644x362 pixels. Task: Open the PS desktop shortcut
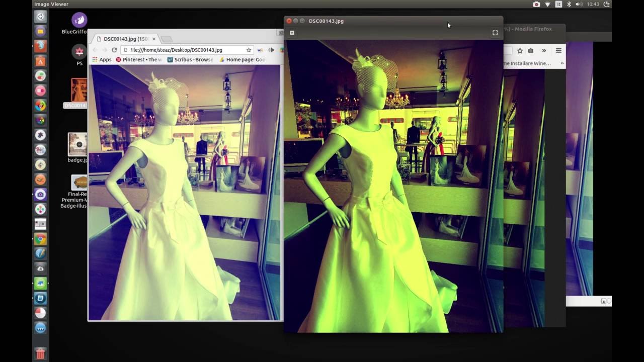pyautogui.click(x=79, y=55)
